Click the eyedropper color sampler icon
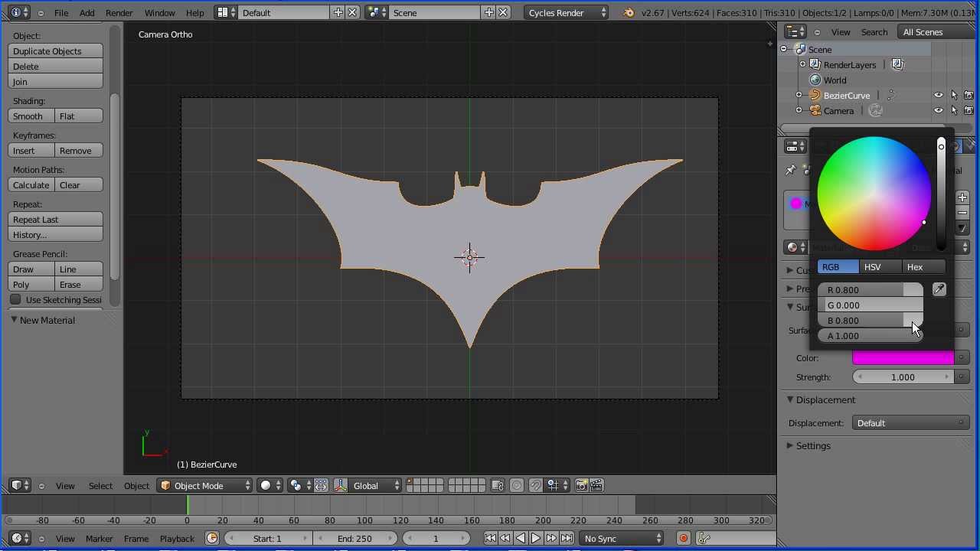This screenshot has width=980, height=551. click(x=939, y=289)
